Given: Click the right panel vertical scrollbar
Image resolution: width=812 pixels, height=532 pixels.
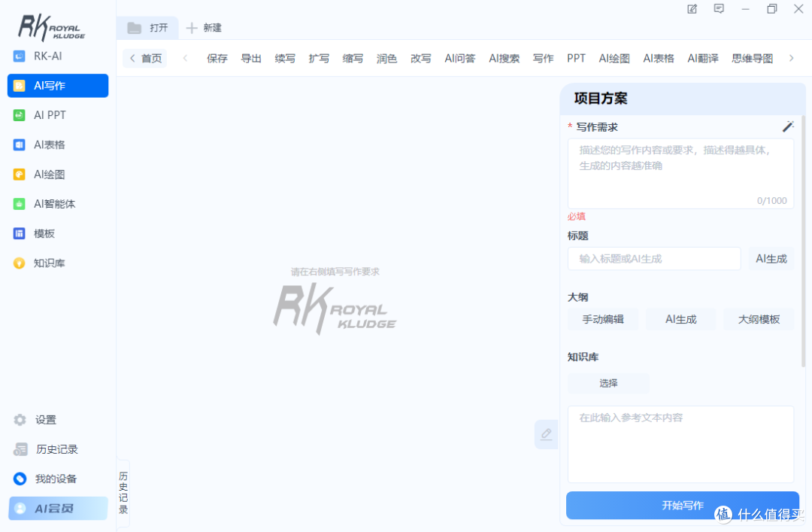Looking at the screenshot, I should [803, 241].
